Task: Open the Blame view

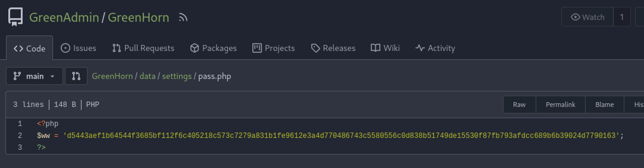Action: coord(604,105)
